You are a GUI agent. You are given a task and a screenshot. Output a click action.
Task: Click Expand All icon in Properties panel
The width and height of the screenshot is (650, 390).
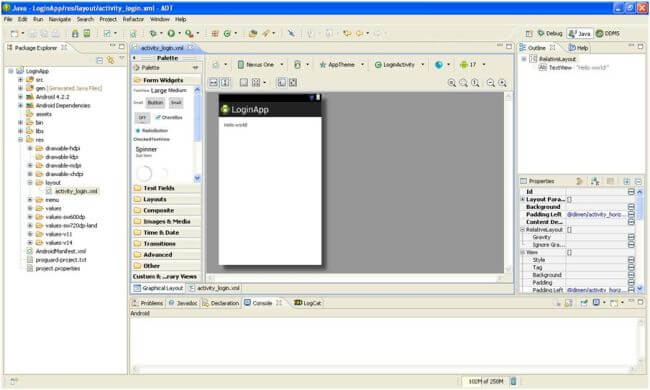coord(626,181)
